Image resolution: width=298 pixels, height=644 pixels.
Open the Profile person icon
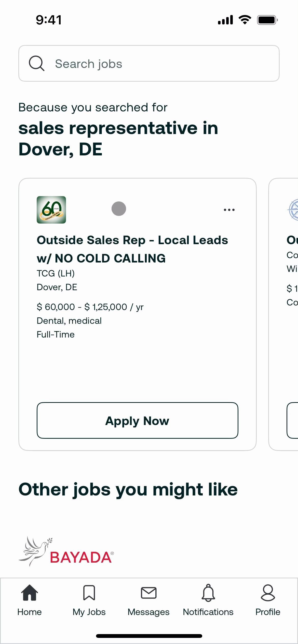tap(268, 593)
